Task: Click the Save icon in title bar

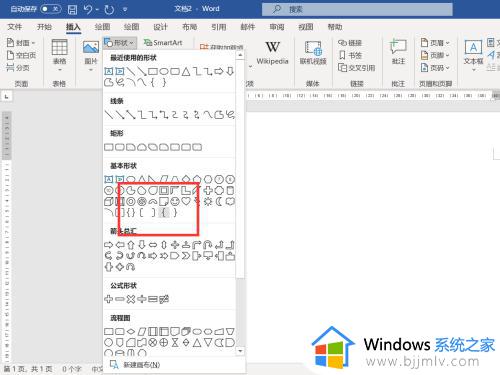Action: (72, 9)
